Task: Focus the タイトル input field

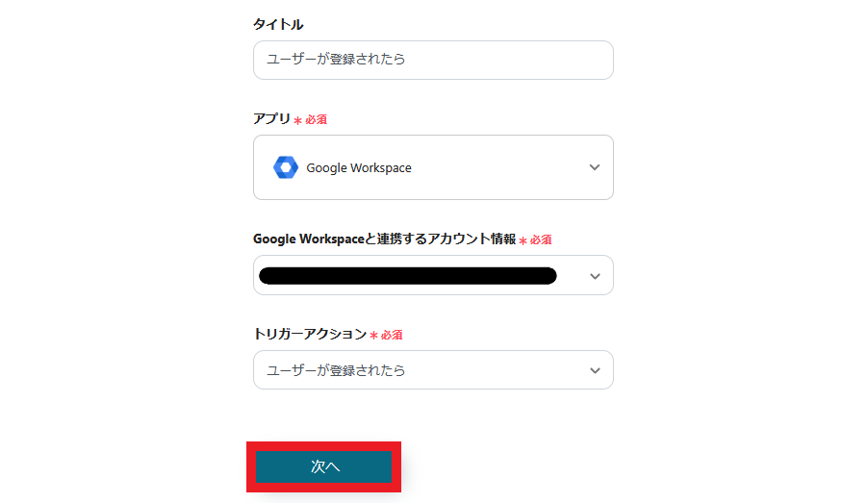Action: (433, 60)
